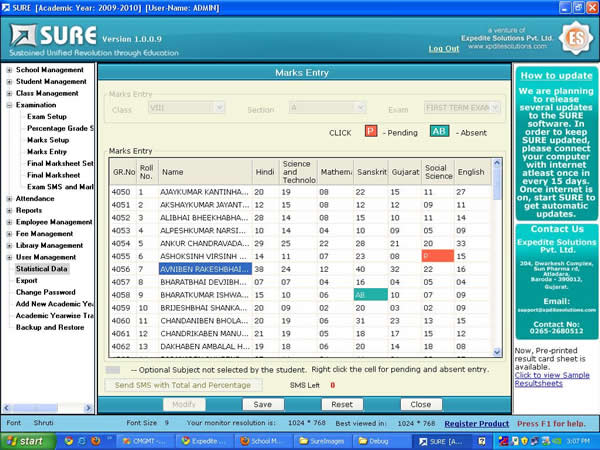Expand User Management tree node

(x=9, y=258)
